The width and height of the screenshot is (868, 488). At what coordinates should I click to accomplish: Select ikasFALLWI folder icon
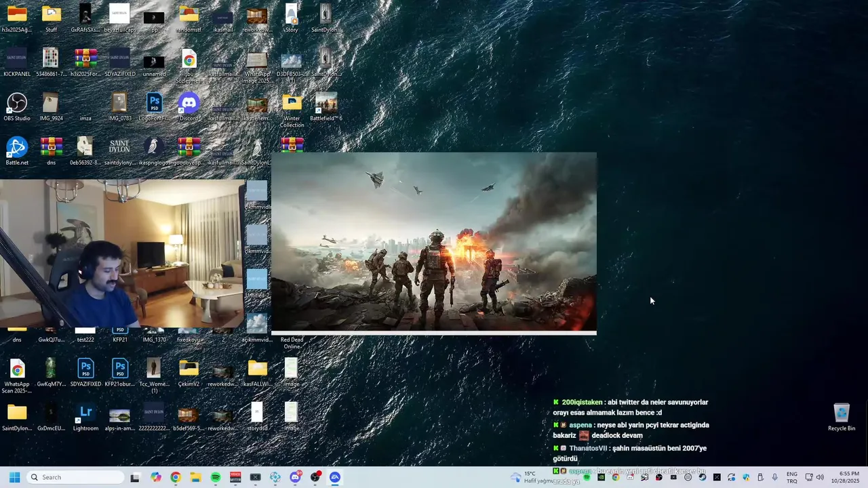coord(257,373)
